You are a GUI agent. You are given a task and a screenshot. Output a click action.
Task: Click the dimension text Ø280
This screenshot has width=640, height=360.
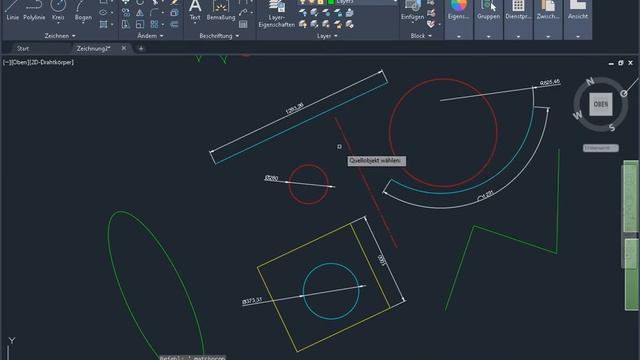[271, 178]
